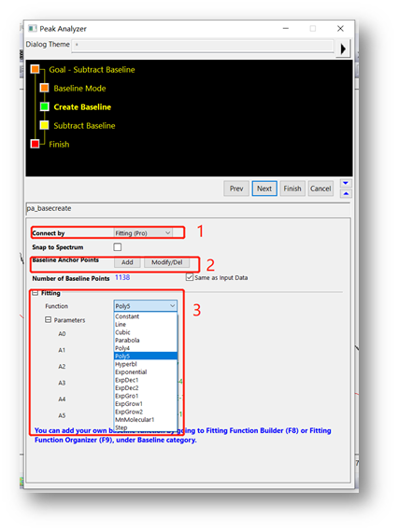Click the green Create Baseline node icon
This screenshot has width=398, height=532.
coord(44,106)
